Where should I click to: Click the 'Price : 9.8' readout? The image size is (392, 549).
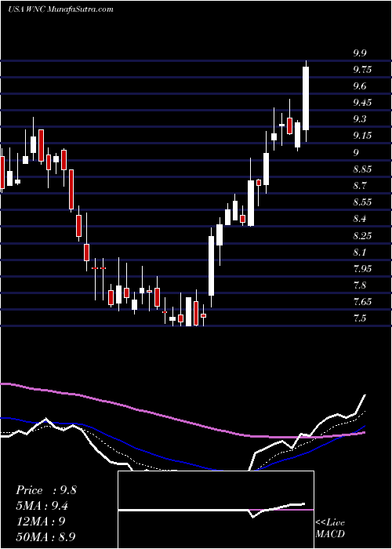[x=45, y=490]
